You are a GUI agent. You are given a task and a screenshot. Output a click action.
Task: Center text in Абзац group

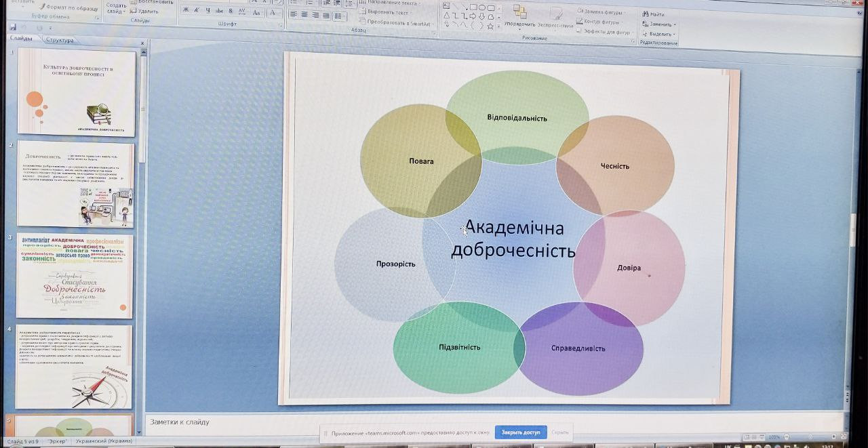(305, 14)
